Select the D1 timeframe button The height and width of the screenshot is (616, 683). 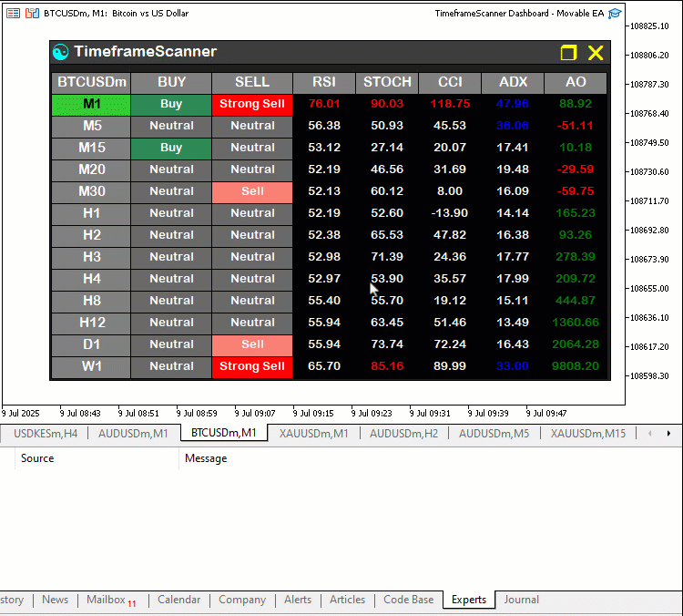coord(91,344)
